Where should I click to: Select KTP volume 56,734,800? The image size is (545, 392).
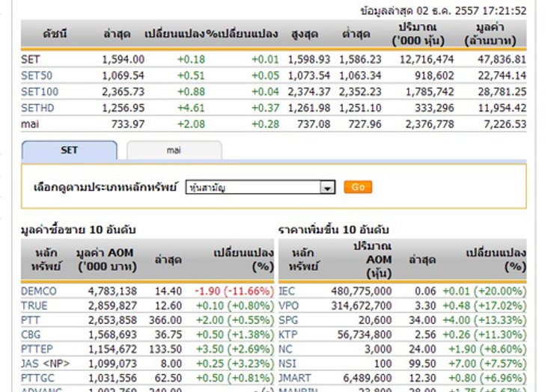click(365, 334)
